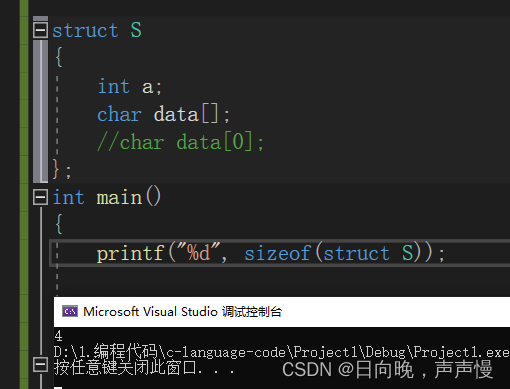
Task: Click on the 'char data[];' declaration
Action: (x=164, y=115)
